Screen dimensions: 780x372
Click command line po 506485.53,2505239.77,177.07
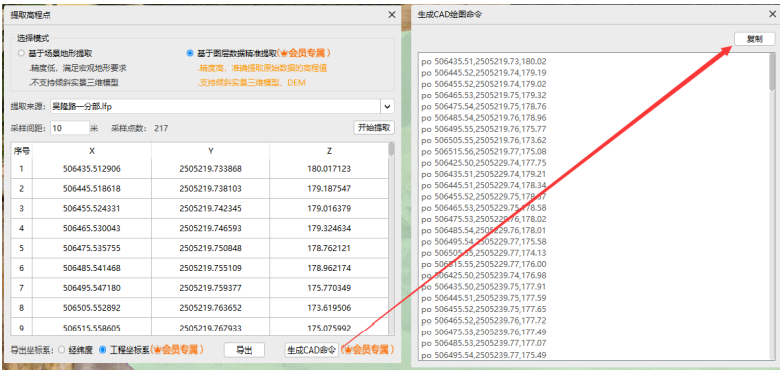pos(484,343)
